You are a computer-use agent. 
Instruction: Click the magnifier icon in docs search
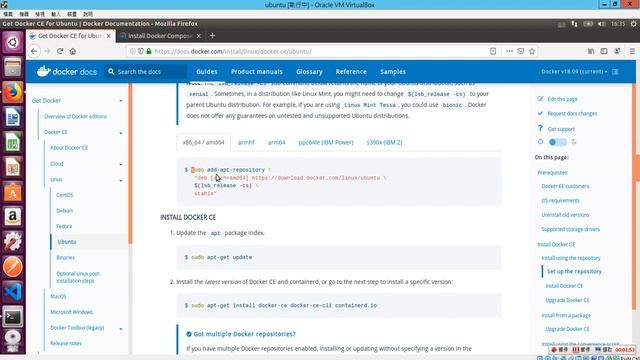click(111, 71)
